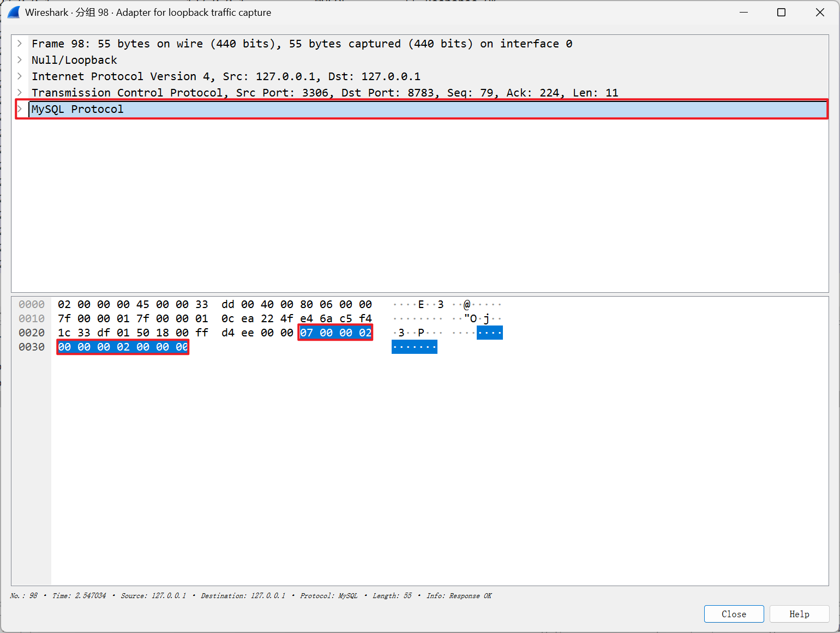The height and width of the screenshot is (633, 840).
Task: Click hex offset 0030 label
Action: 32,347
